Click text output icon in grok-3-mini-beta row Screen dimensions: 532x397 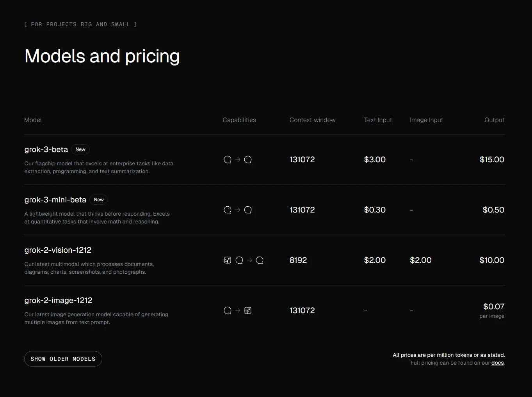(x=248, y=210)
